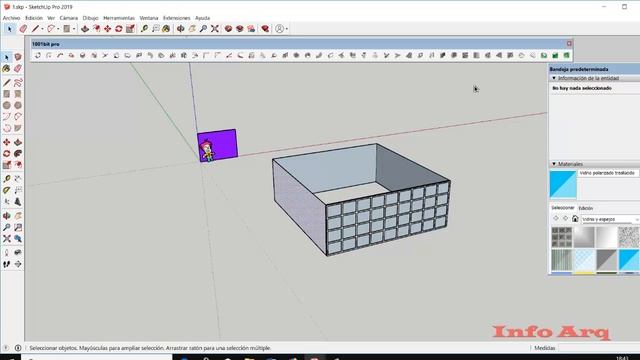The image size is (640, 360).
Task: Click the In Model home icon
Action: pos(575,219)
